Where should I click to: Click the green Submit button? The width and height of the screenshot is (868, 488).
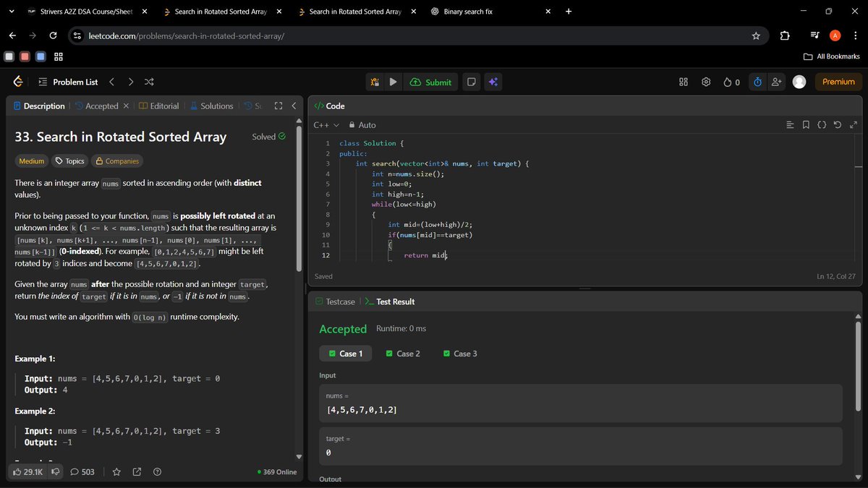point(430,82)
